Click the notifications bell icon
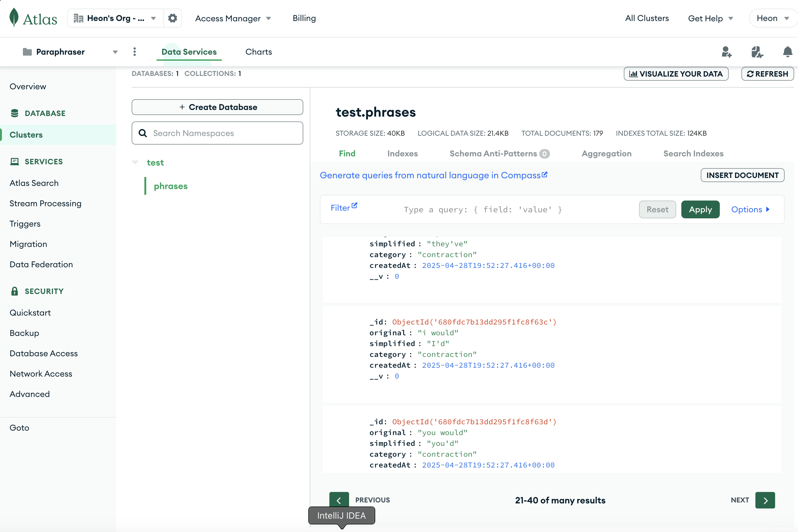 point(787,52)
